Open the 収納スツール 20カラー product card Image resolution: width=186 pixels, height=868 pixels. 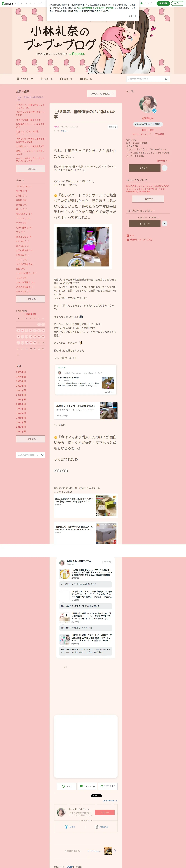[86, 506]
